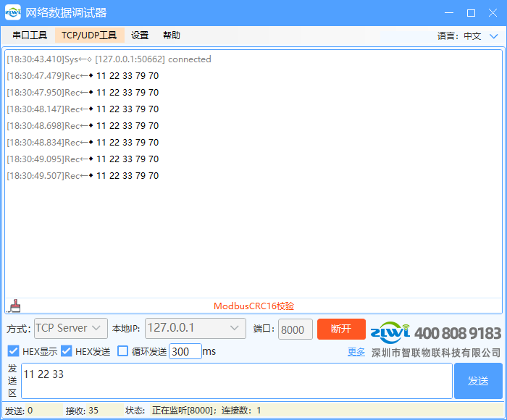Enable the 循环发送 checkbox
The height and width of the screenshot is (420, 507).
click(122, 351)
